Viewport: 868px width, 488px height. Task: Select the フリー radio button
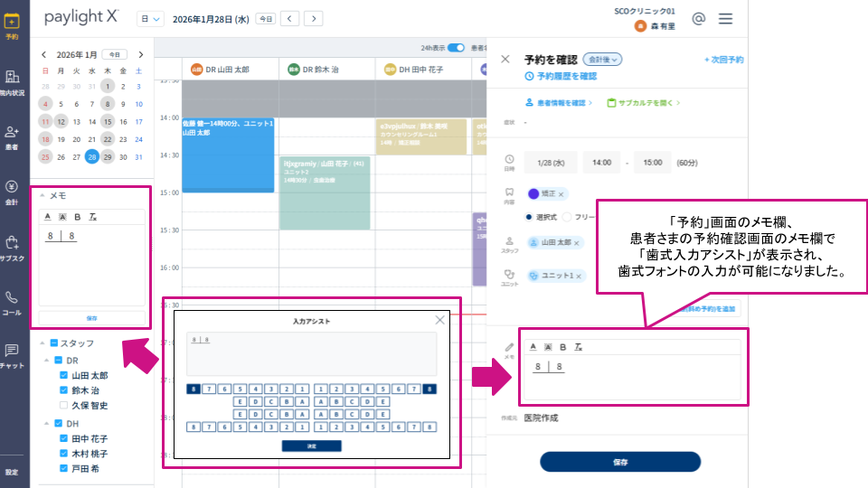pyautogui.click(x=566, y=217)
